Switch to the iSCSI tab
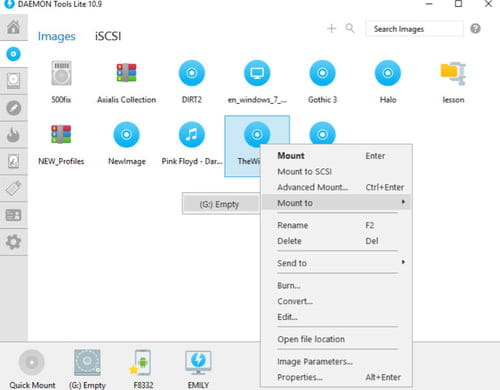This screenshot has width=500, height=390. (108, 36)
